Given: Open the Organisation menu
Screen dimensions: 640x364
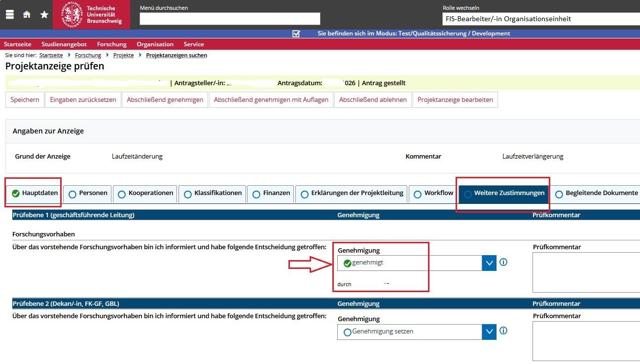Looking at the screenshot, I should click(155, 44).
